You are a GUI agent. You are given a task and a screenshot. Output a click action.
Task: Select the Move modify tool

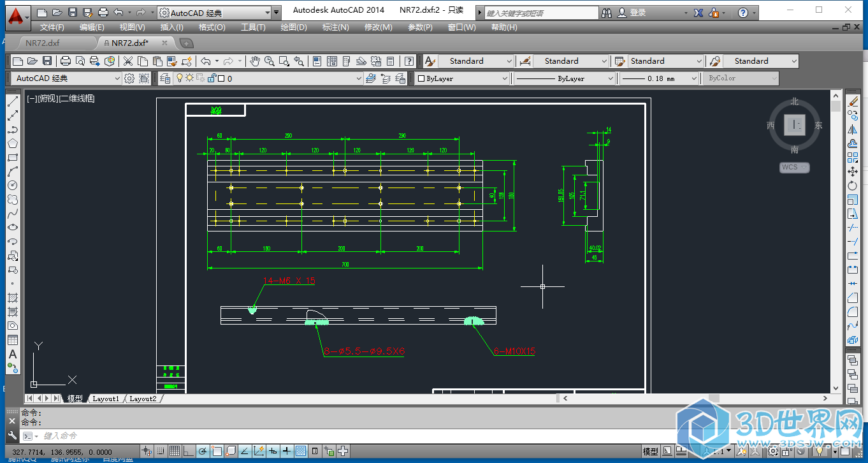[x=853, y=172]
